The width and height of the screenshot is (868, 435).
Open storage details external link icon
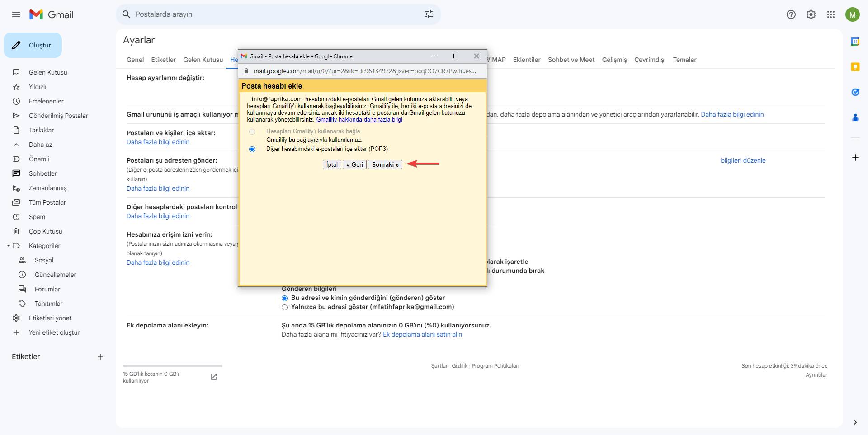click(214, 377)
